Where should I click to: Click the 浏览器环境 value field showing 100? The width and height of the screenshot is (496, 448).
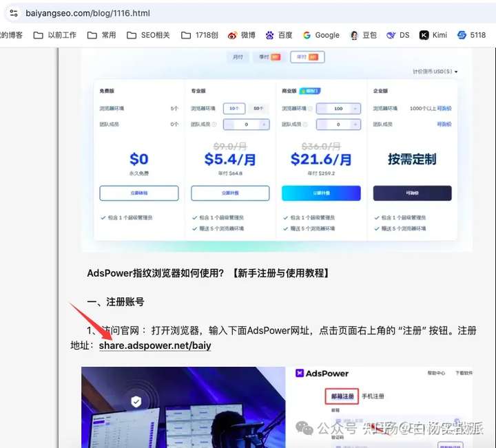[338, 109]
